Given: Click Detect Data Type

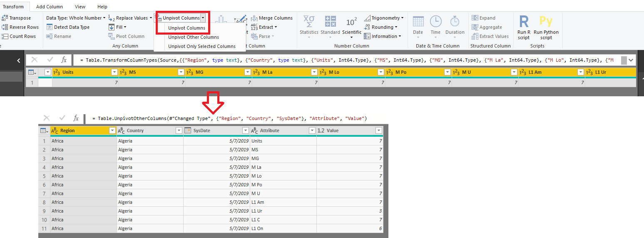Looking at the screenshot, I should point(68,27).
